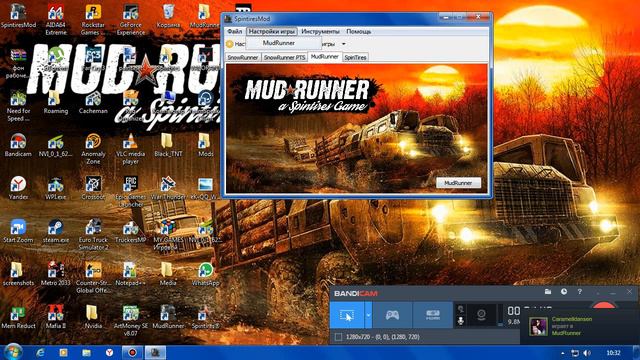Click the orange settings toolbar icon
640x360 pixels.
coord(229,44)
